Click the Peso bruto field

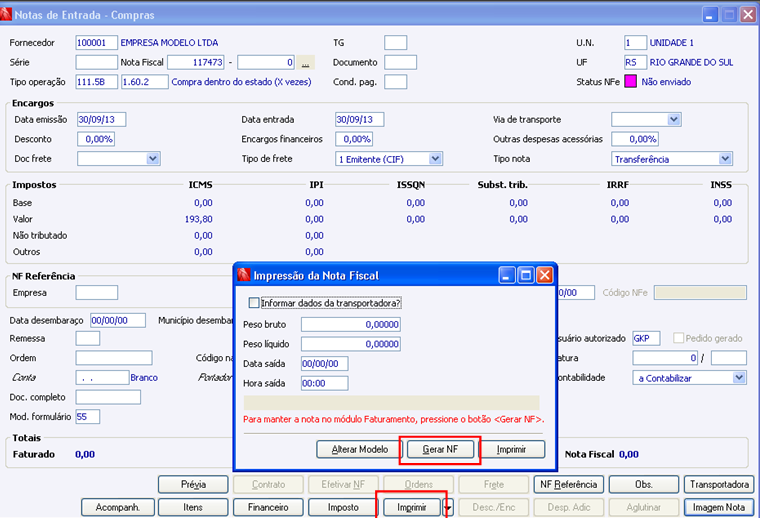pyautogui.click(x=351, y=324)
